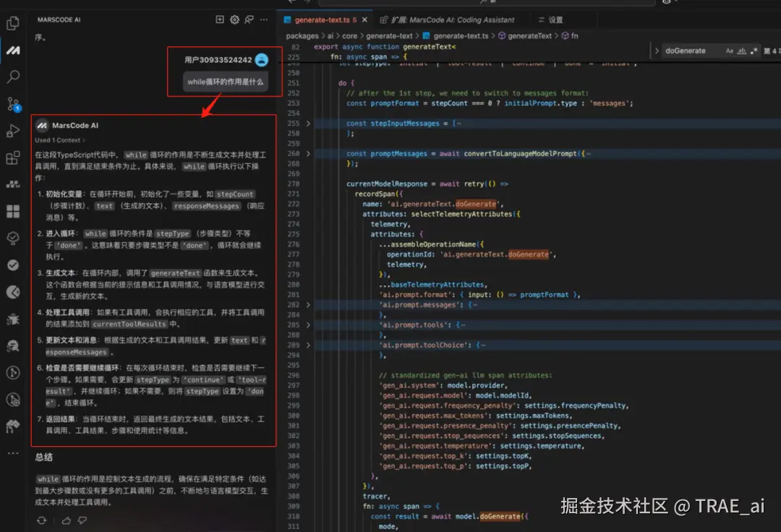Open the Source Control view with badge
The image size is (781, 532).
(12, 100)
